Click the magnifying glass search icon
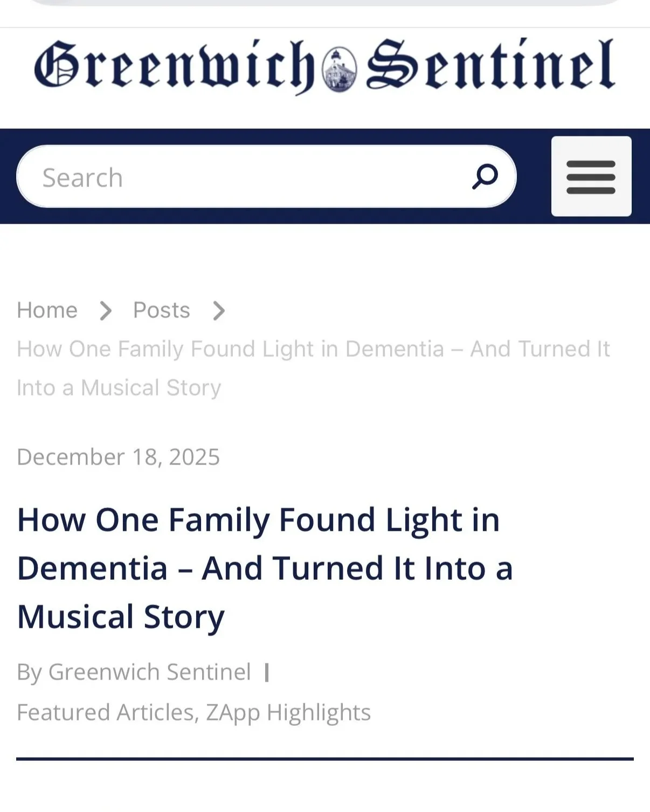 click(485, 177)
